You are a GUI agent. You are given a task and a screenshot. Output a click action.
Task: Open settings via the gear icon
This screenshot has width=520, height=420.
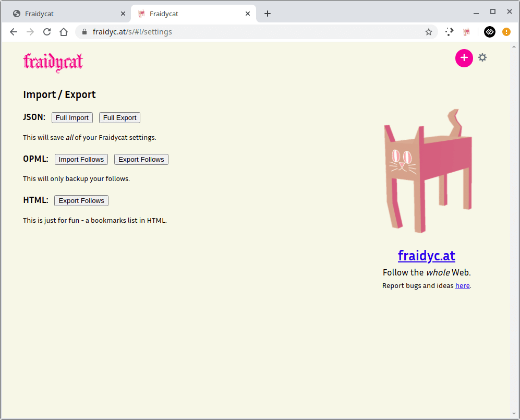[x=482, y=57]
